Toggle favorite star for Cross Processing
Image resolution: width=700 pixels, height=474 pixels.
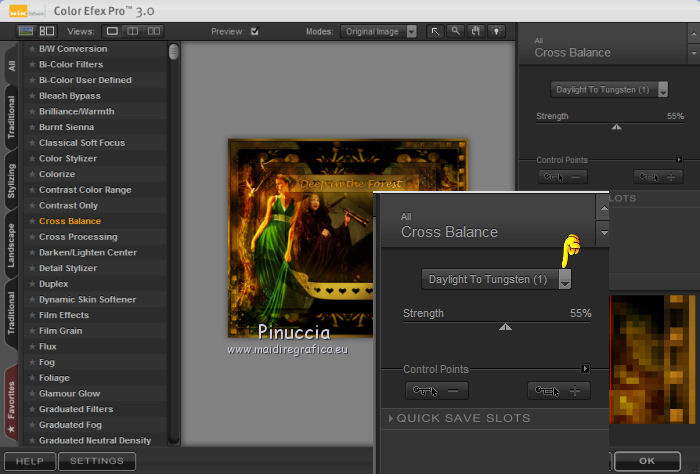(x=32, y=237)
